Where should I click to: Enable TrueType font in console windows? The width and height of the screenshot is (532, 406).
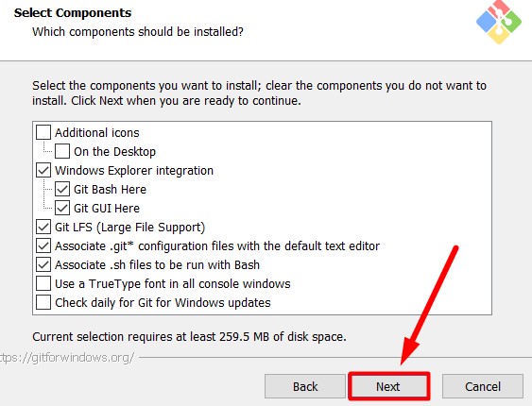[43, 283]
